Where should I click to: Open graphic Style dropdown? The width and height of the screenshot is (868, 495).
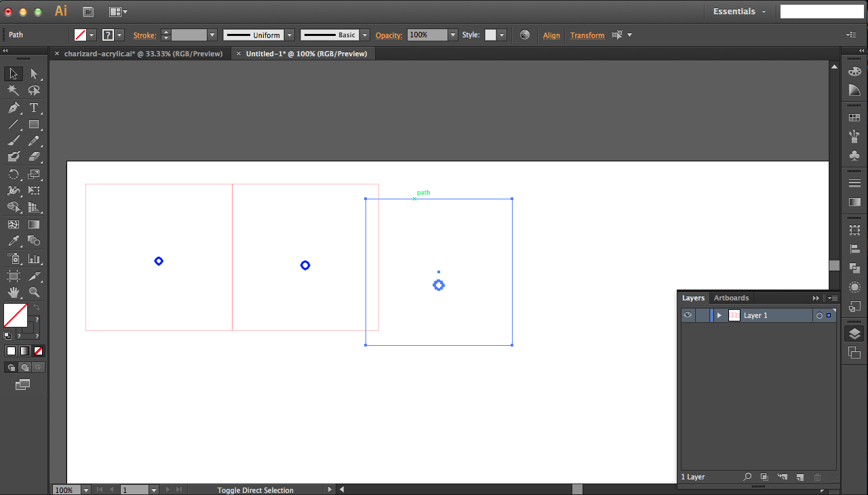pos(501,35)
